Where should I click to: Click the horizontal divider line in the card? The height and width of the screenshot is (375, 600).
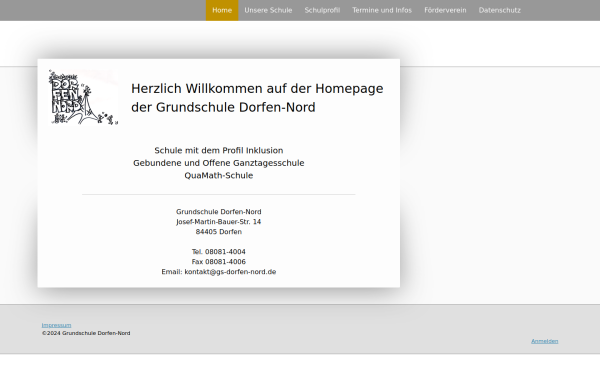218,194
